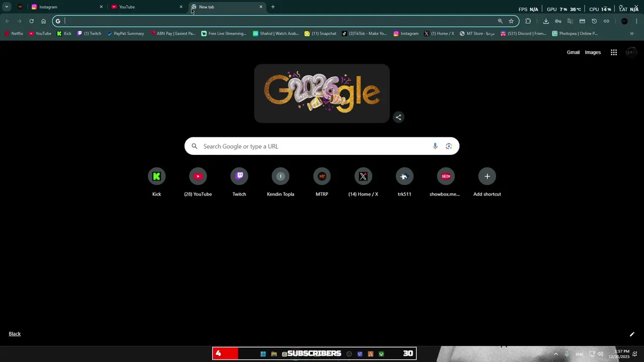Click the Add shortcut button
Screen dimensions: 644x362
point(487,182)
